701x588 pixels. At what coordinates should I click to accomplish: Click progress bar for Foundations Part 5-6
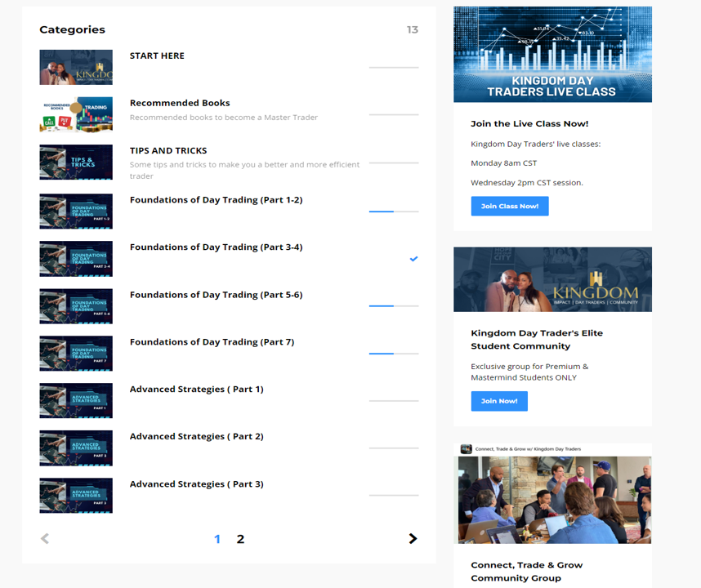click(x=393, y=306)
